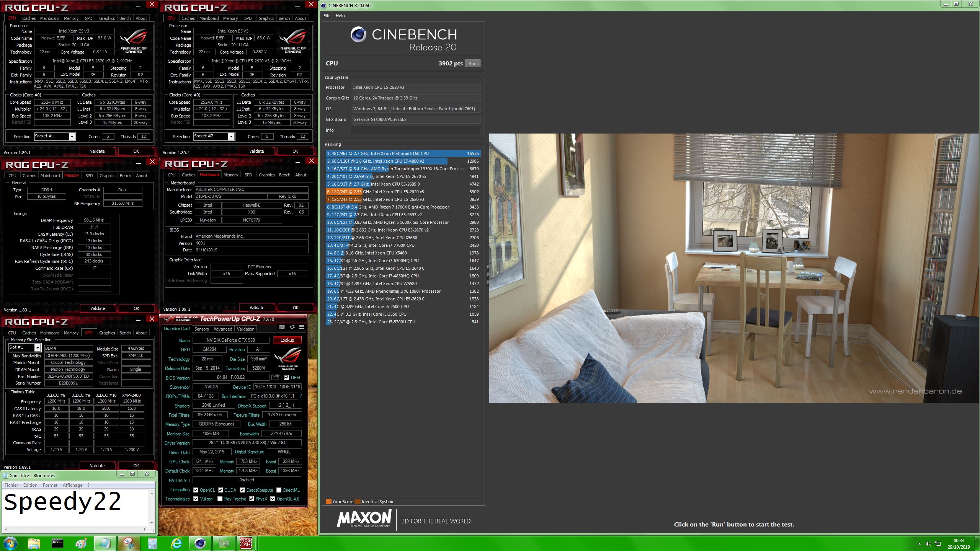Click the GPU-Z refresh icon

(292, 327)
